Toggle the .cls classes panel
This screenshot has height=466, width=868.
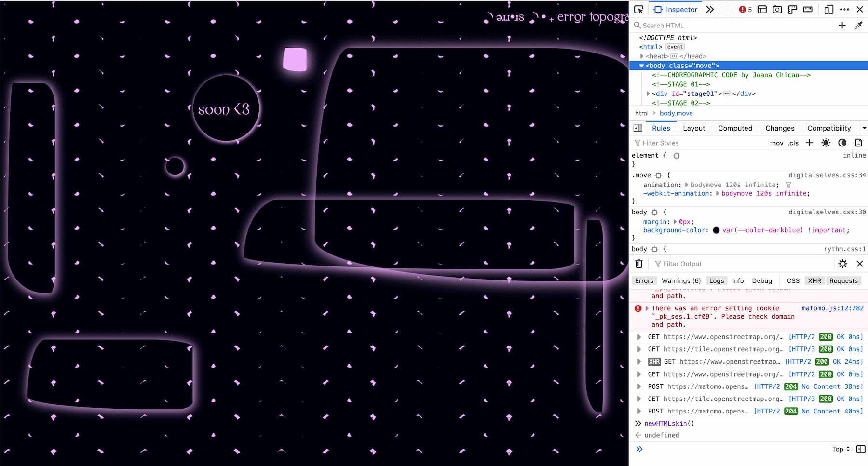tap(793, 143)
